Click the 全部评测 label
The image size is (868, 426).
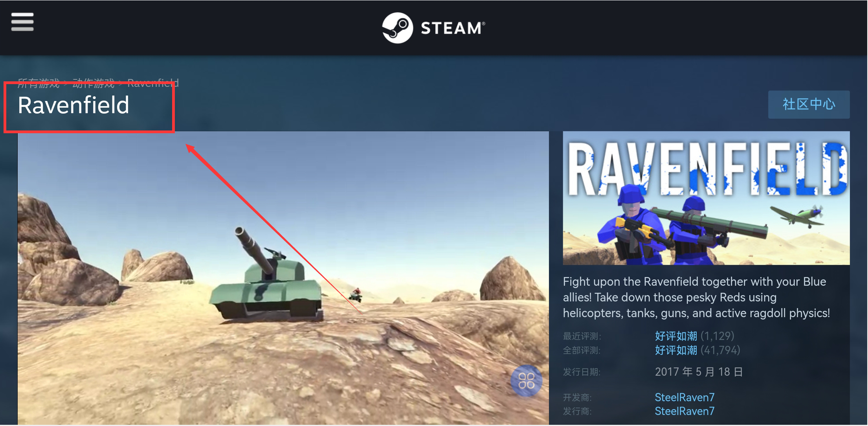(x=582, y=350)
